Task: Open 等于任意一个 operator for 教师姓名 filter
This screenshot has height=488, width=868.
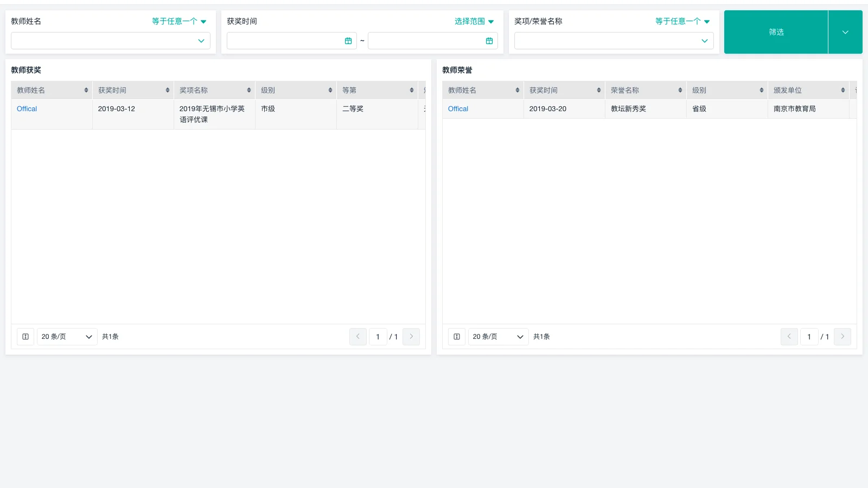Action: (179, 21)
